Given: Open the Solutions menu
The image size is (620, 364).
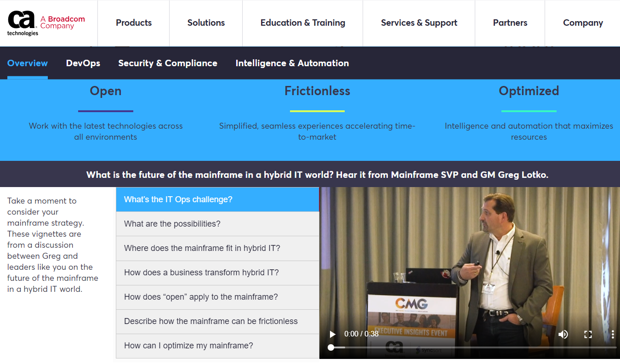Looking at the screenshot, I should coord(206,23).
